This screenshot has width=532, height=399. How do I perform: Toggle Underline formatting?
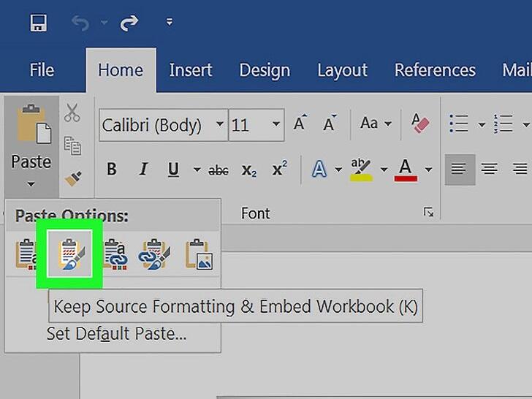(173, 170)
